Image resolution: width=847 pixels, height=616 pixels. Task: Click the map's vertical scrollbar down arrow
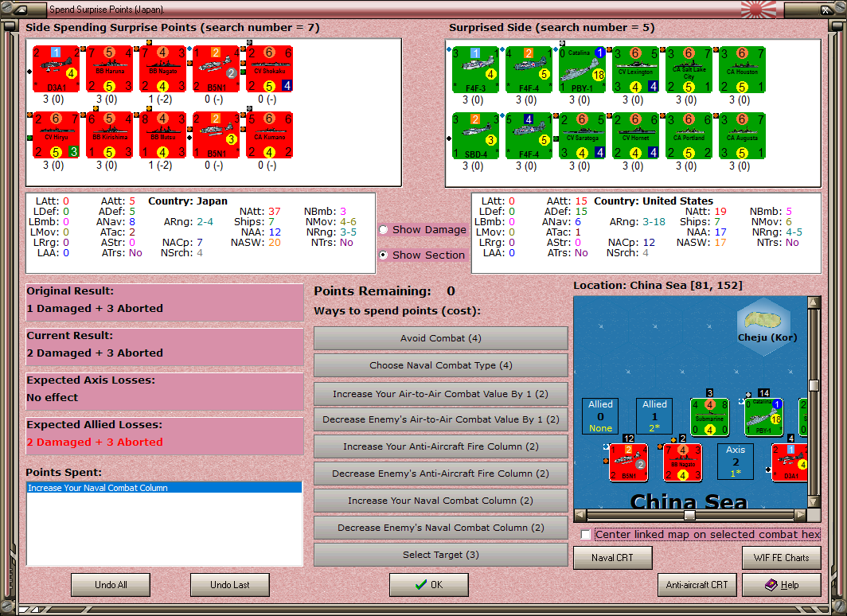pyautogui.click(x=814, y=501)
